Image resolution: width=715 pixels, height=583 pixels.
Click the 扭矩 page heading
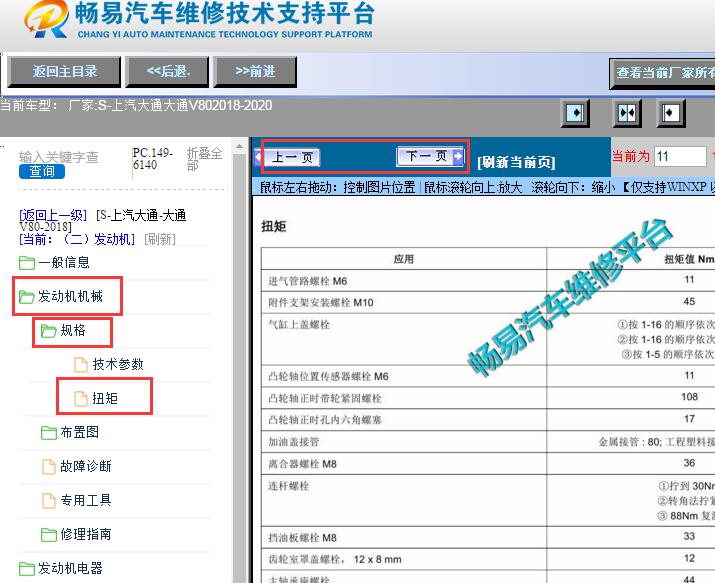point(274,226)
